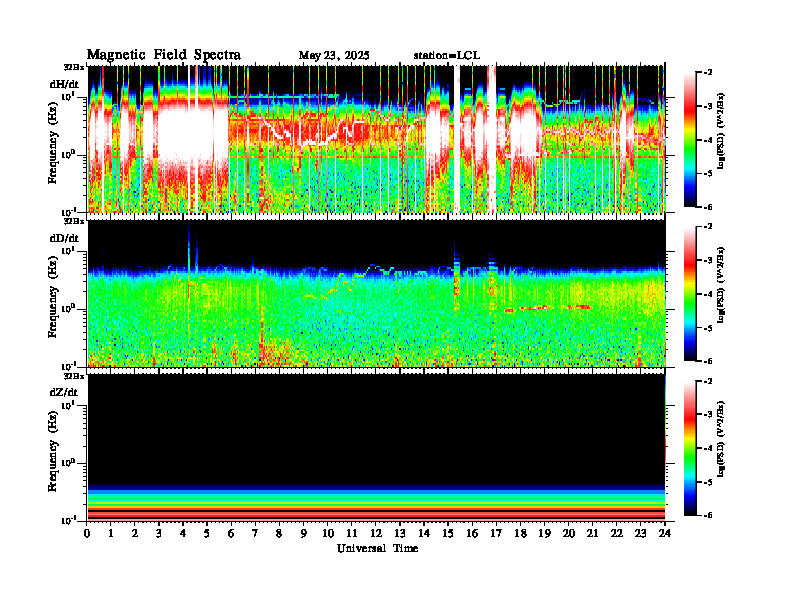Click hour label 4 on time axis
Image resolution: width=792 pixels, height=612 pixels.
pyautogui.click(x=183, y=534)
